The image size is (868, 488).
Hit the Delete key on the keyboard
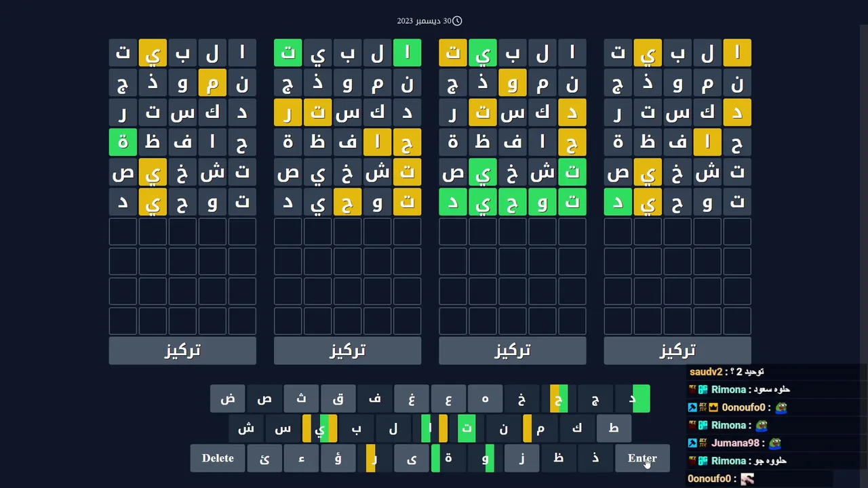(x=218, y=458)
